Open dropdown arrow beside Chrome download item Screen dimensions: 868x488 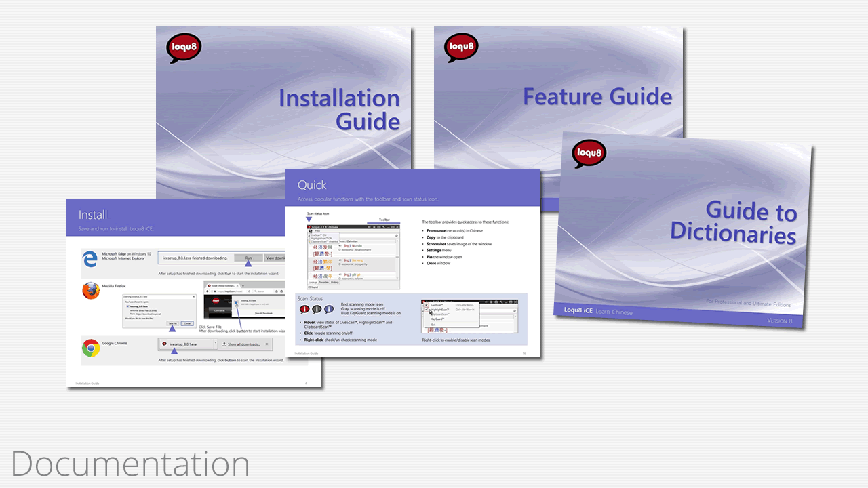point(216,342)
